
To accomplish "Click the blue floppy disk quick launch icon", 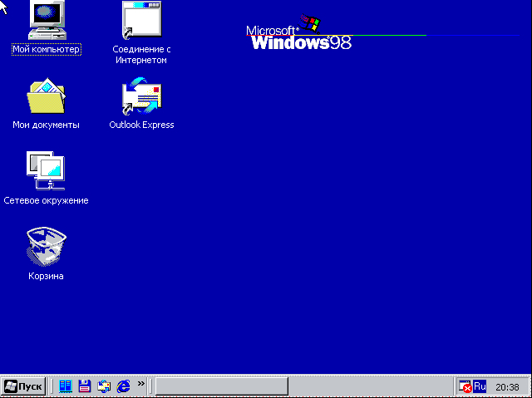I will click(84, 386).
